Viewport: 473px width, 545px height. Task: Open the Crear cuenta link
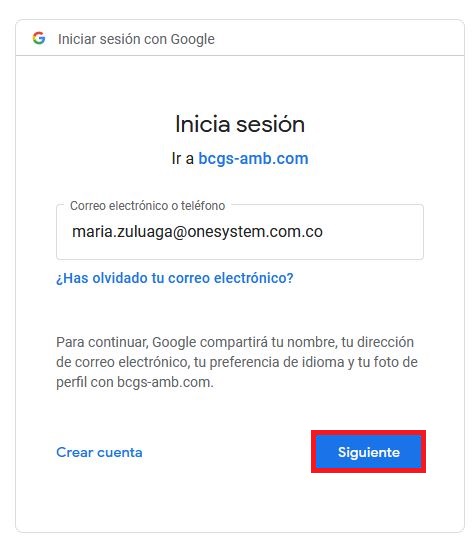click(99, 452)
